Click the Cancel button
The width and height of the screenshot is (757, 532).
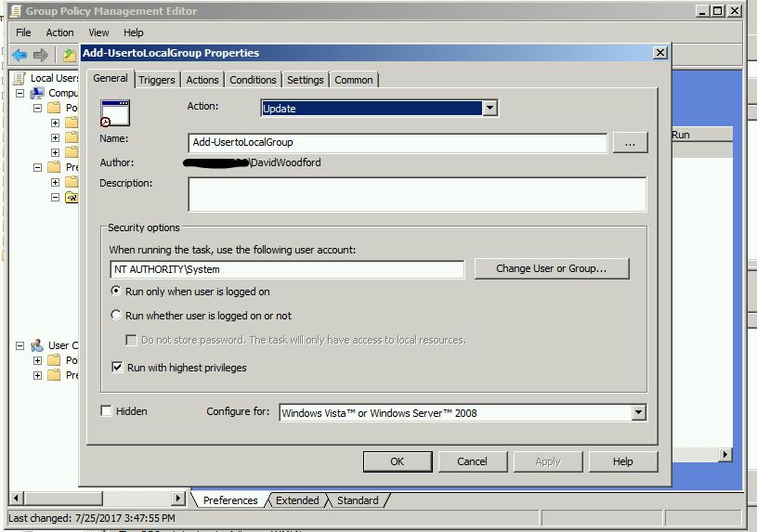(473, 461)
